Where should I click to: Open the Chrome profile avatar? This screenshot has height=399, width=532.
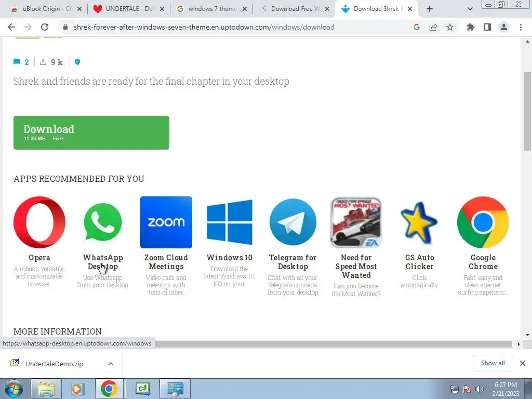(504, 27)
